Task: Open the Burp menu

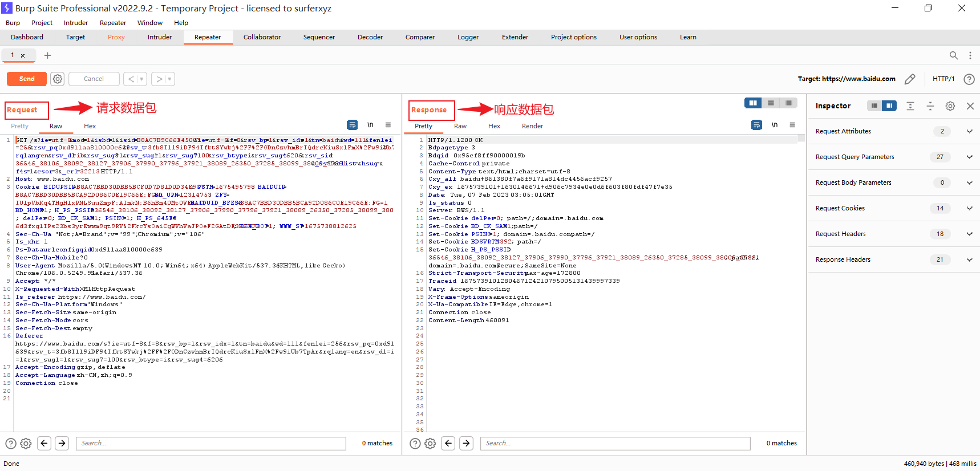Action: pyautogui.click(x=13, y=23)
